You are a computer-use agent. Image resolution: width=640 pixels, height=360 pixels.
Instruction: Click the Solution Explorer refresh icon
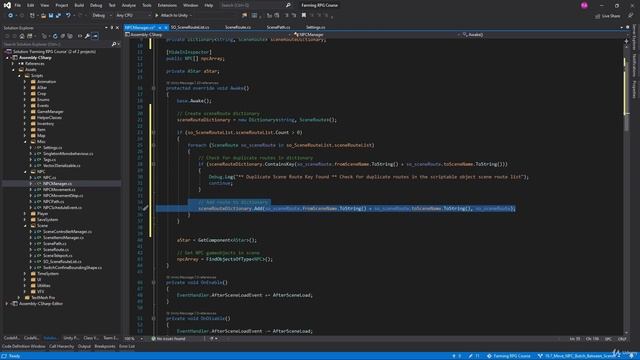tap(55, 36)
